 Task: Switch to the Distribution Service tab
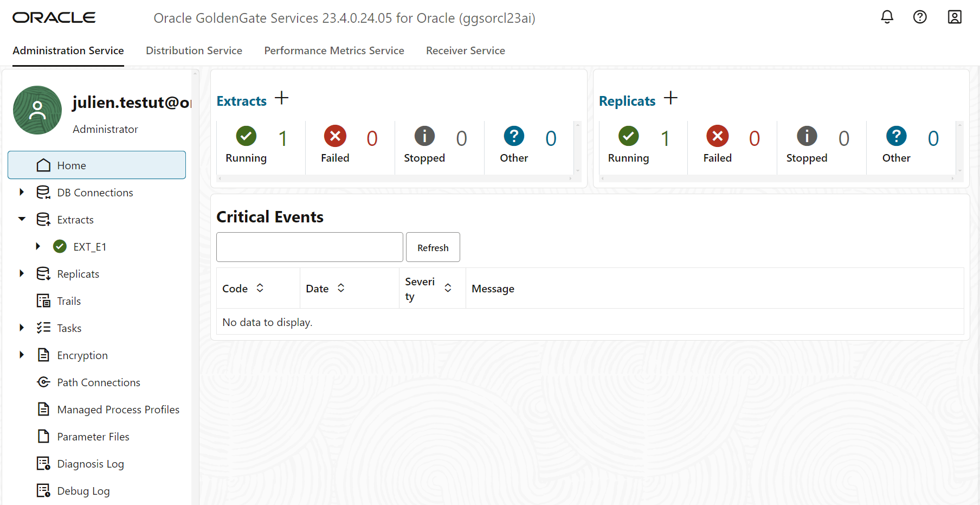click(x=194, y=50)
